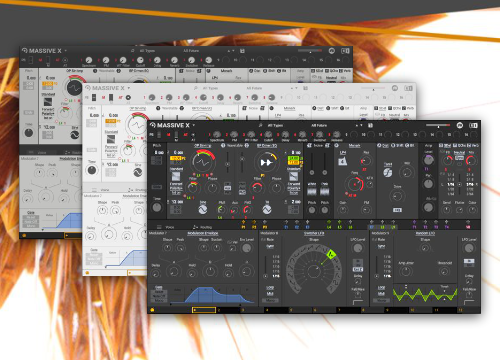Open OP String wavetable menu in front window
500x360 pixels.
(x=203, y=146)
